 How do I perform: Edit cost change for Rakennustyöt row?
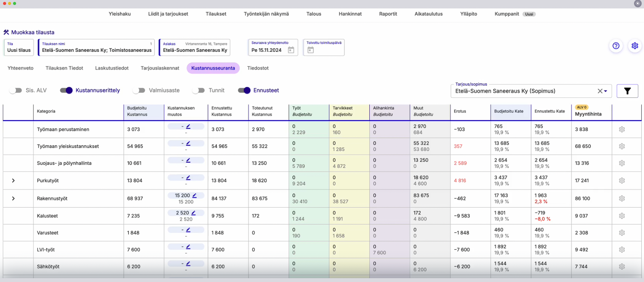194,195
